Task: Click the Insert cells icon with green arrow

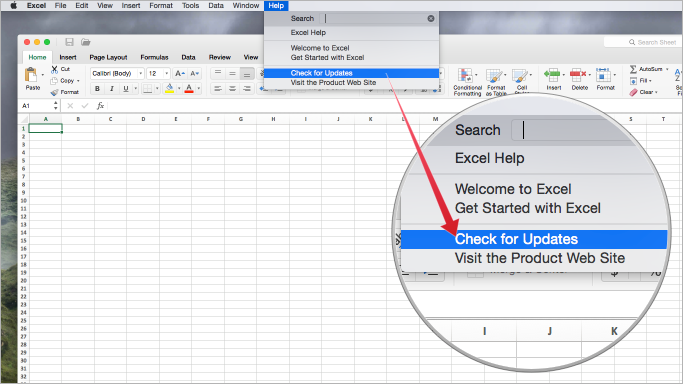Action: click(x=552, y=75)
